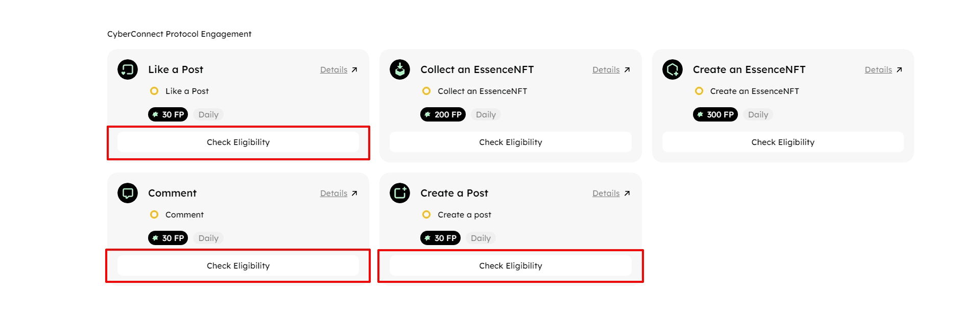
Task: Check Eligibility for Like a Post
Action: 238,142
